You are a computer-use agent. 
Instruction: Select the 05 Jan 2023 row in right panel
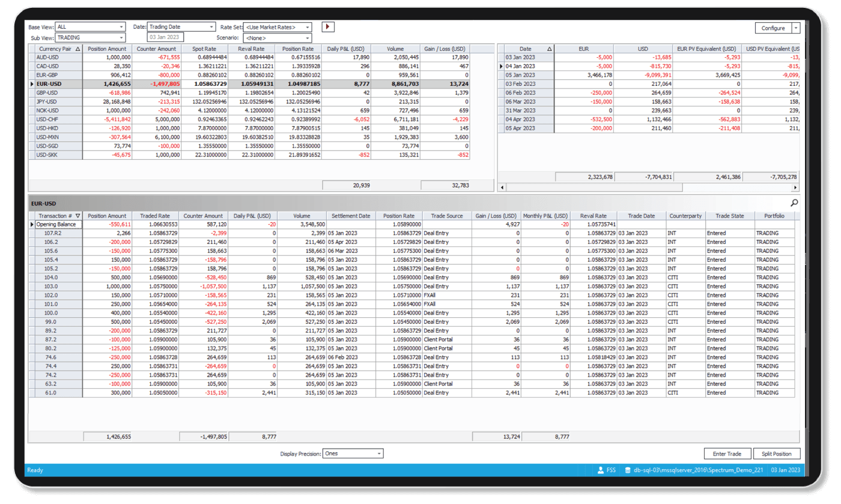(x=650, y=75)
